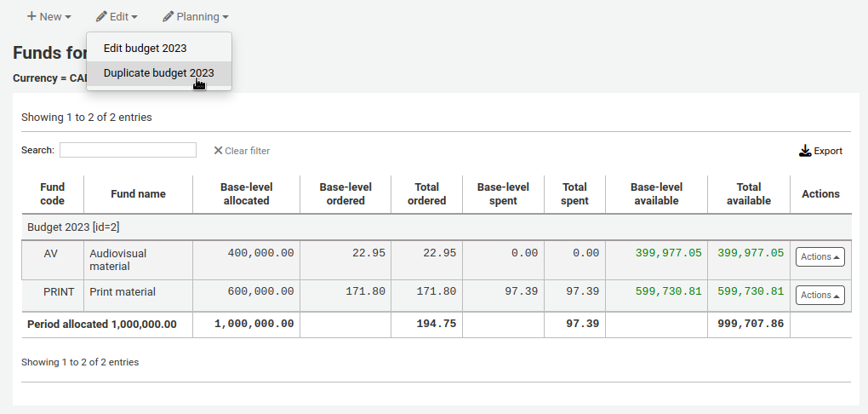Open the New dropdown menu
The image size is (868, 414).
click(x=49, y=17)
